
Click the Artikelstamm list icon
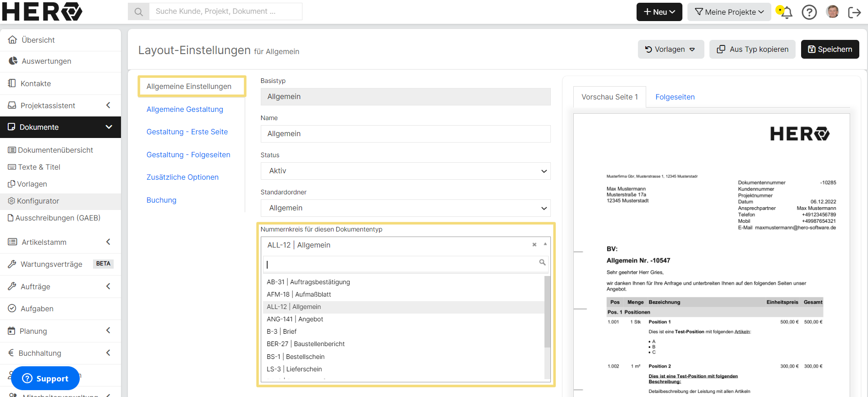click(13, 242)
